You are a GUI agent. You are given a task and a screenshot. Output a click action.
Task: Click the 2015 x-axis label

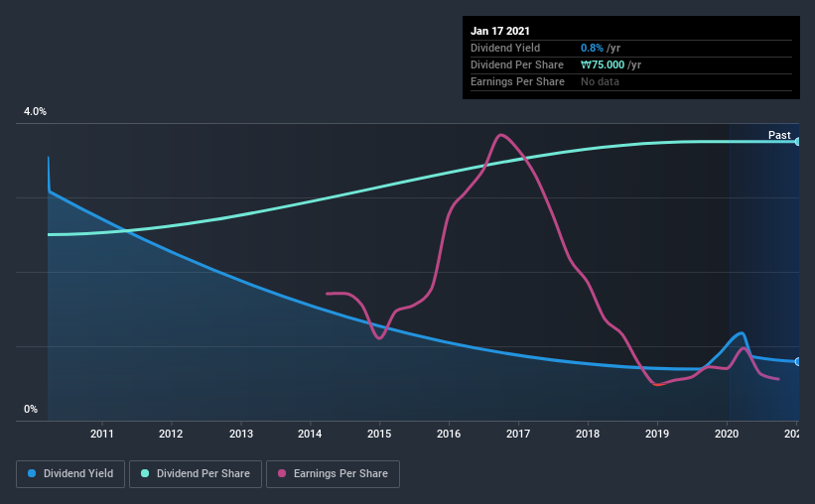pyautogui.click(x=379, y=434)
